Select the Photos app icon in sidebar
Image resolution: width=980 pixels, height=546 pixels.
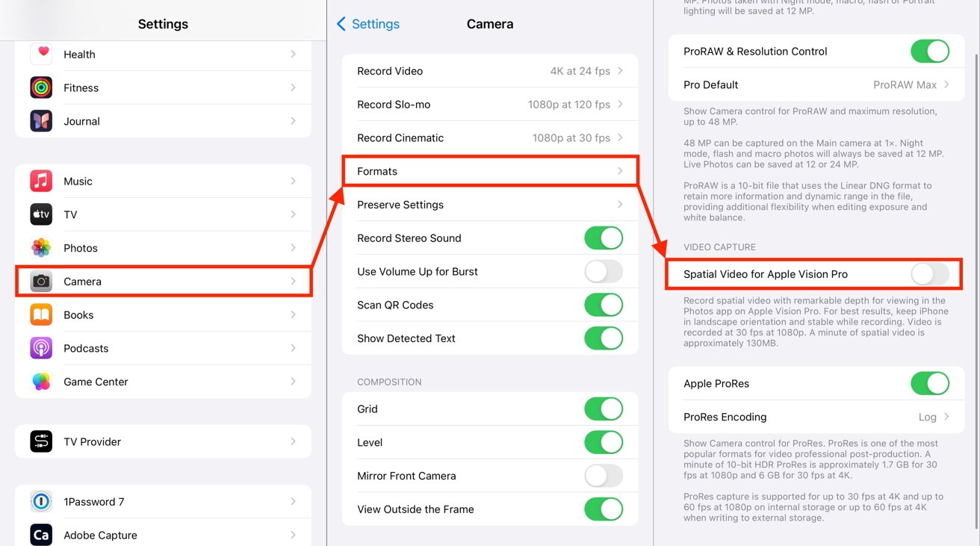[x=41, y=248]
